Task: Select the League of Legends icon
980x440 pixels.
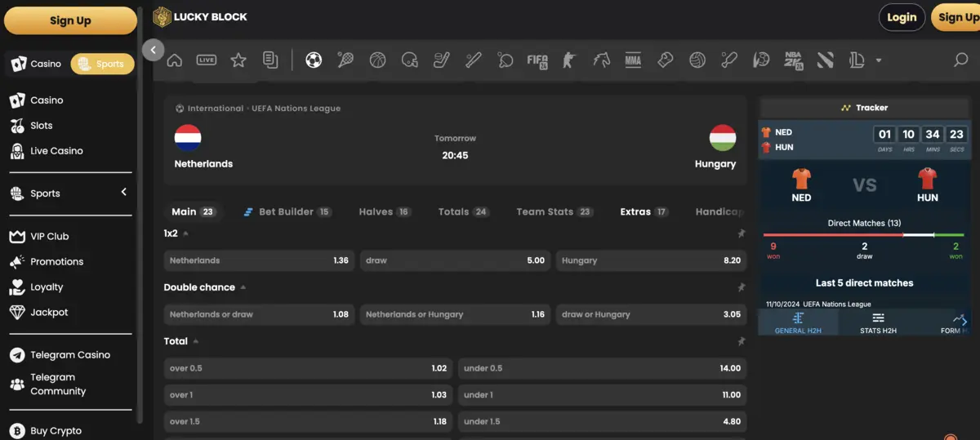Action: [857, 60]
